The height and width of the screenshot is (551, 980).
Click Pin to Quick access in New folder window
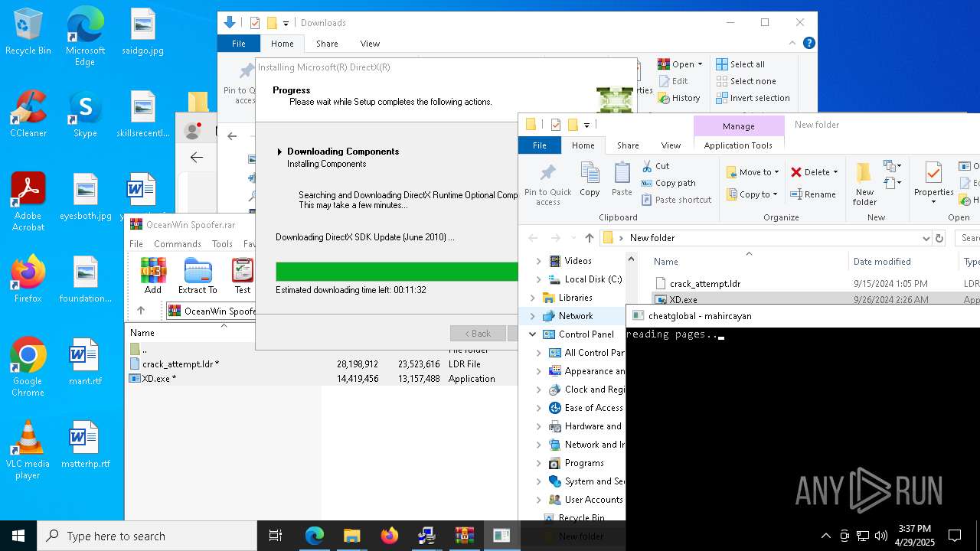[x=547, y=184]
